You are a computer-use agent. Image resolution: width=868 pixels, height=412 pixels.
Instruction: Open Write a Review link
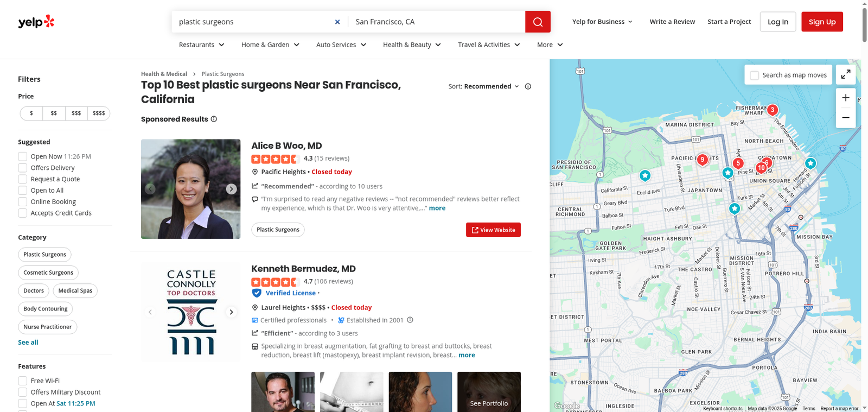[672, 22]
